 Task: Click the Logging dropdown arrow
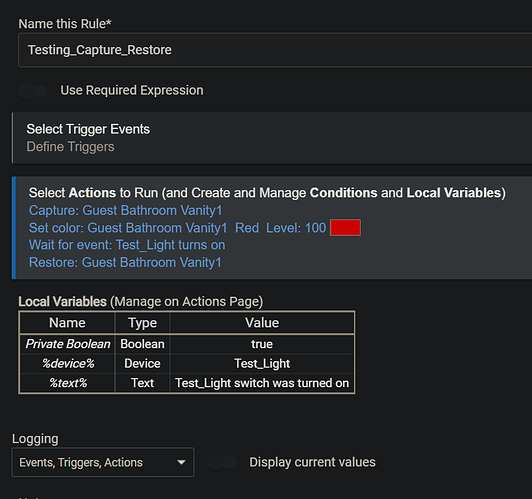(x=182, y=462)
